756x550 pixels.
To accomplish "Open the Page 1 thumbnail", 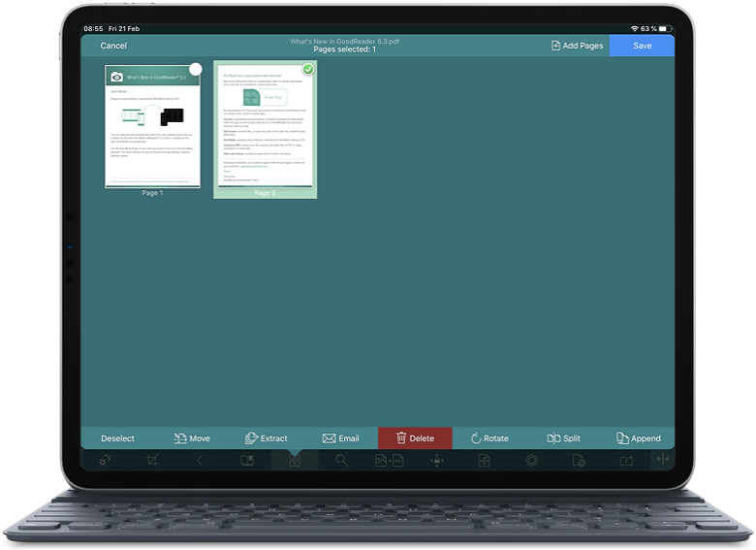I will [x=152, y=126].
